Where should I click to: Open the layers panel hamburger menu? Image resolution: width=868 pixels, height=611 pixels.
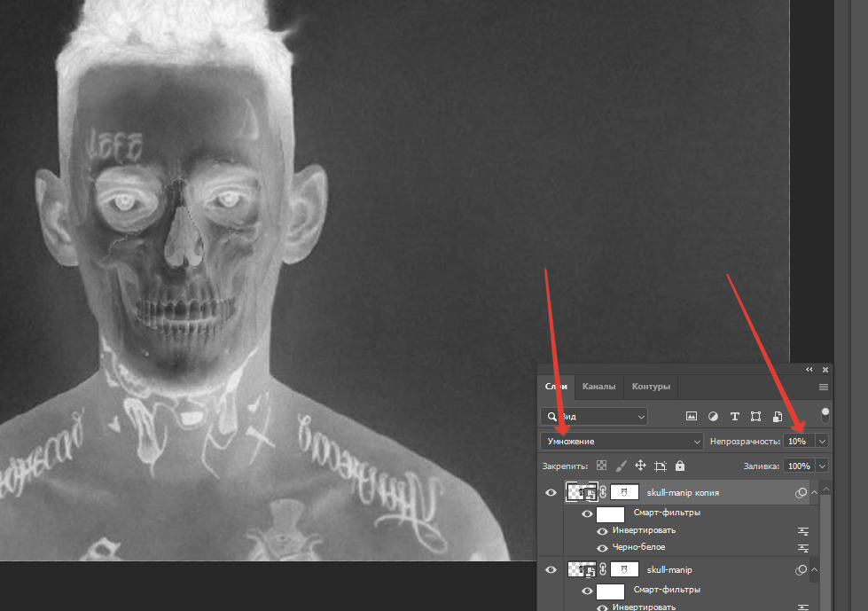tap(823, 387)
